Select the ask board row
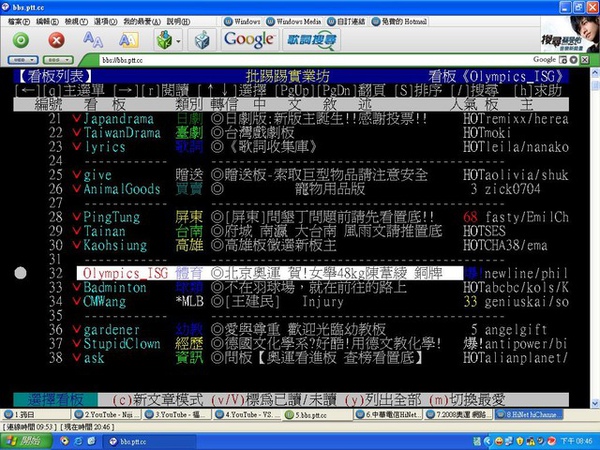Image resolution: width=600 pixels, height=450 pixels. pyautogui.click(x=291, y=358)
